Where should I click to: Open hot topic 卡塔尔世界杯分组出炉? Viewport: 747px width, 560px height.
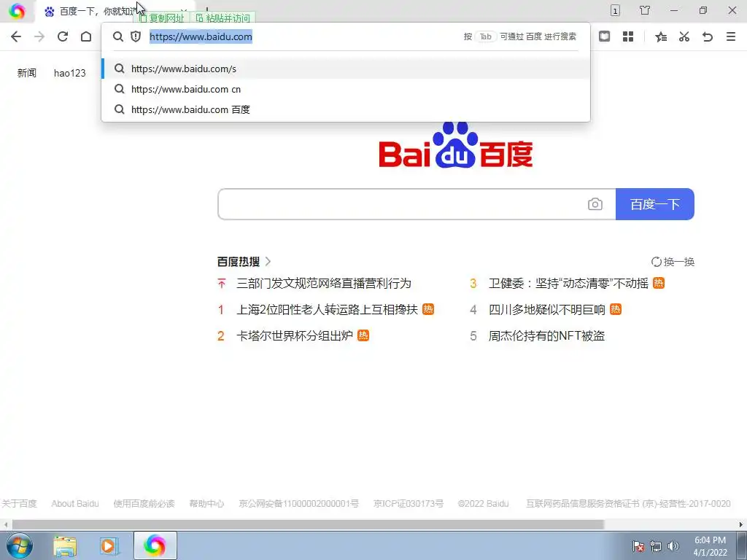[x=295, y=335]
